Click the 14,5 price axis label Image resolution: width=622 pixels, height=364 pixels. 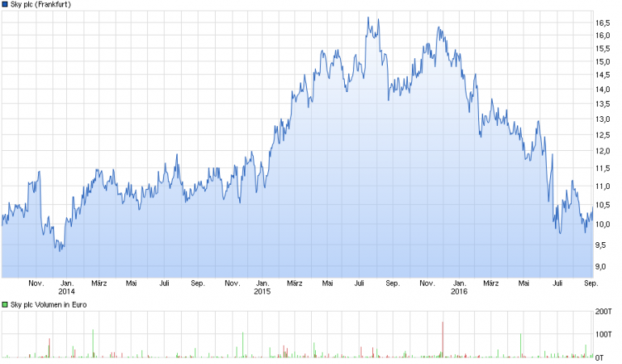[603, 75]
